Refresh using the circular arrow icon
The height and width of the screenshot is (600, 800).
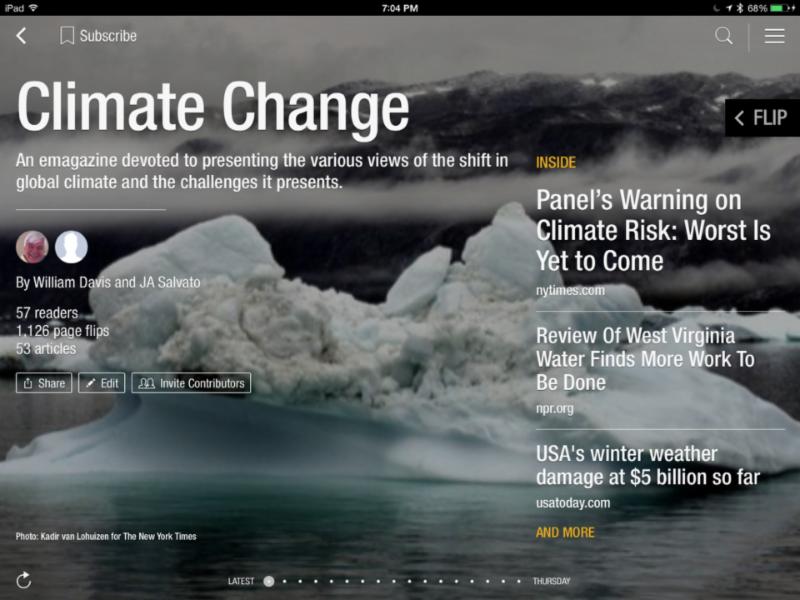[23, 580]
